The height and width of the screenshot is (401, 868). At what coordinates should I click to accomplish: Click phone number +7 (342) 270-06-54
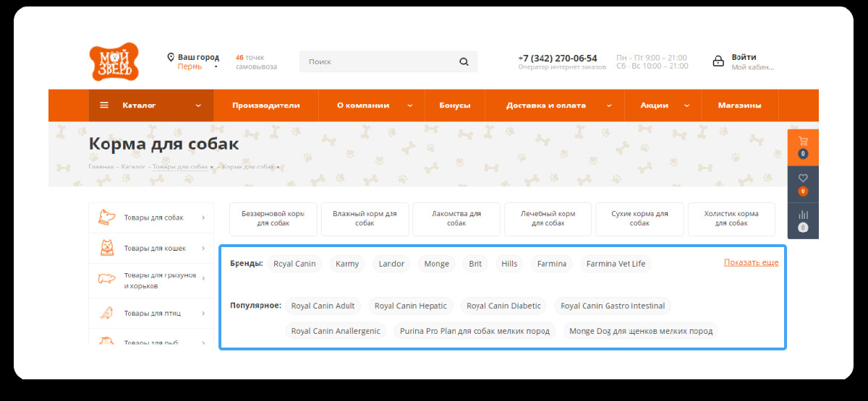(x=558, y=58)
